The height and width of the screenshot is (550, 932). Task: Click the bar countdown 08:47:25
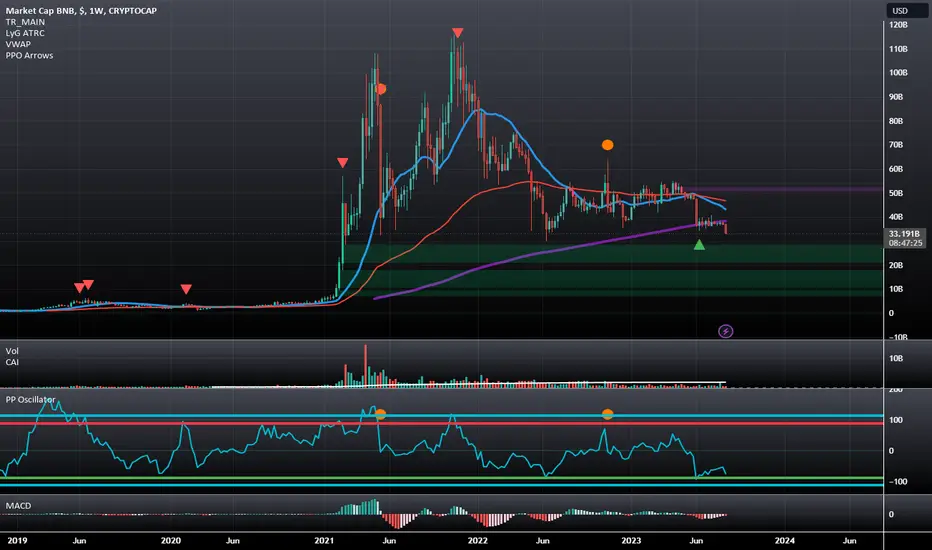pos(905,243)
